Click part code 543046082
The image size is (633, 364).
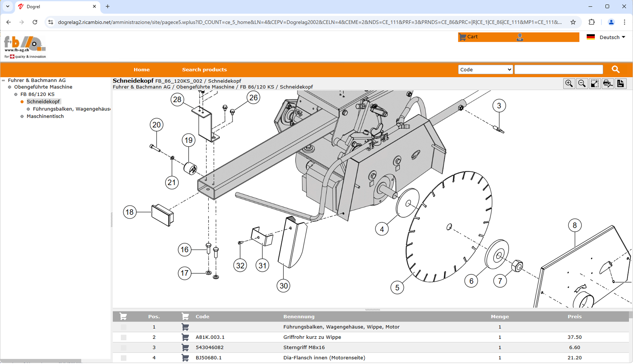coord(210,348)
